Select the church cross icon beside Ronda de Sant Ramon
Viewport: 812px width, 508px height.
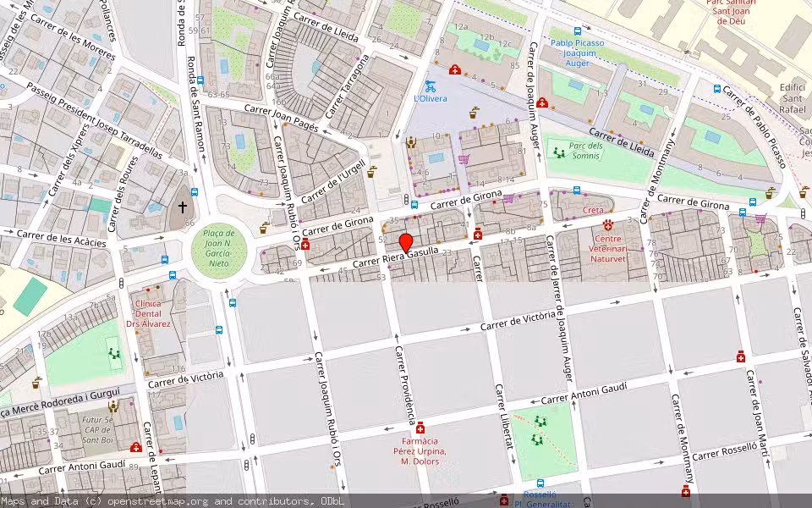pos(183,207)
